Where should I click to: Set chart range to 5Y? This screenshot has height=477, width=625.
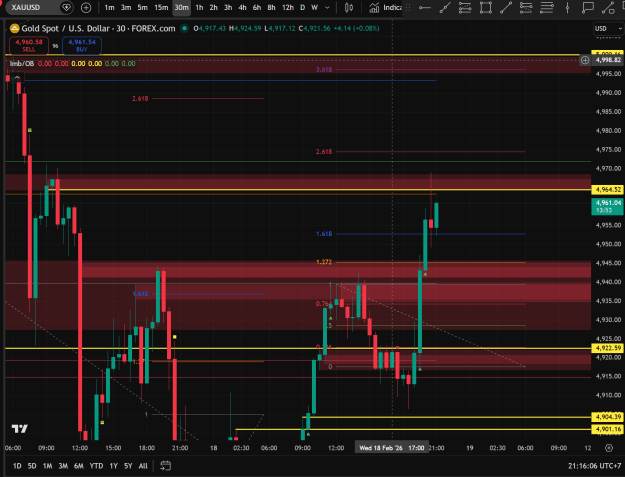[x=128, y=465]
